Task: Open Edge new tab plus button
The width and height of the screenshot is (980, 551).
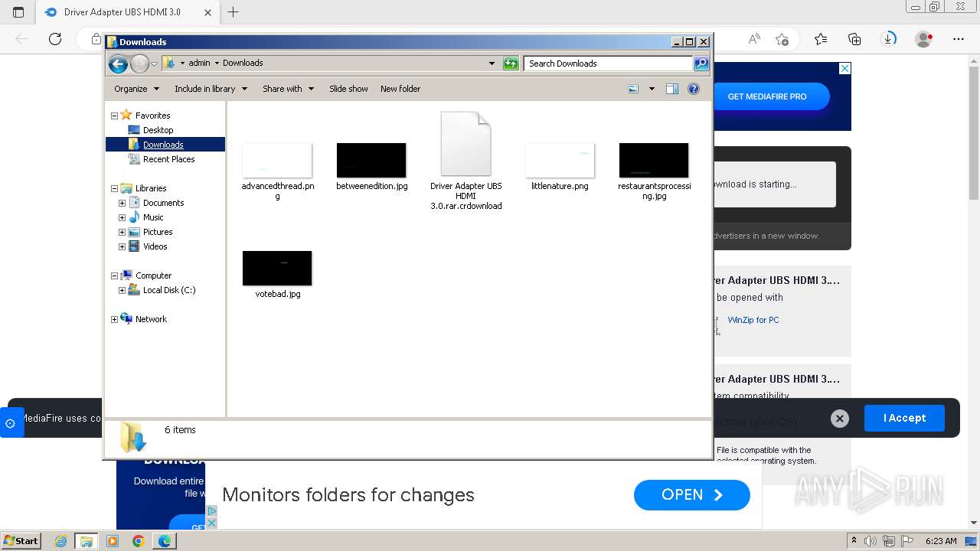Action: point(234,11)
